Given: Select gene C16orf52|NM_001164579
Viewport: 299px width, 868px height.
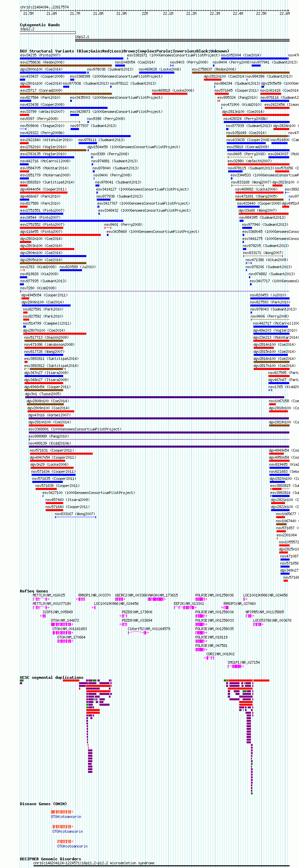Looking at the screenshot, I should (149, 629).
